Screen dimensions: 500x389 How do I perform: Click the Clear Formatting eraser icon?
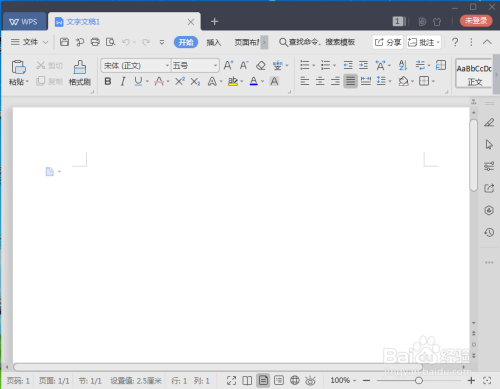261,65
